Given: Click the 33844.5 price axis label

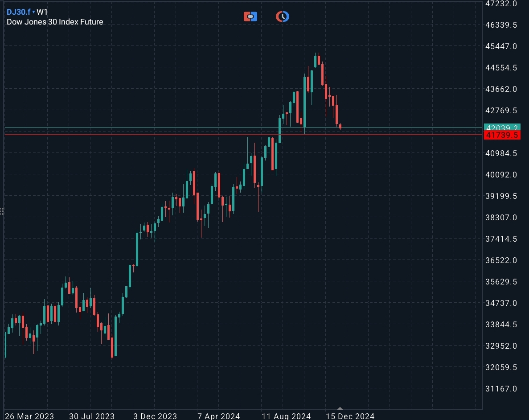Looking at the screenshot, I should pyautogui.click(x=501, y=325).
